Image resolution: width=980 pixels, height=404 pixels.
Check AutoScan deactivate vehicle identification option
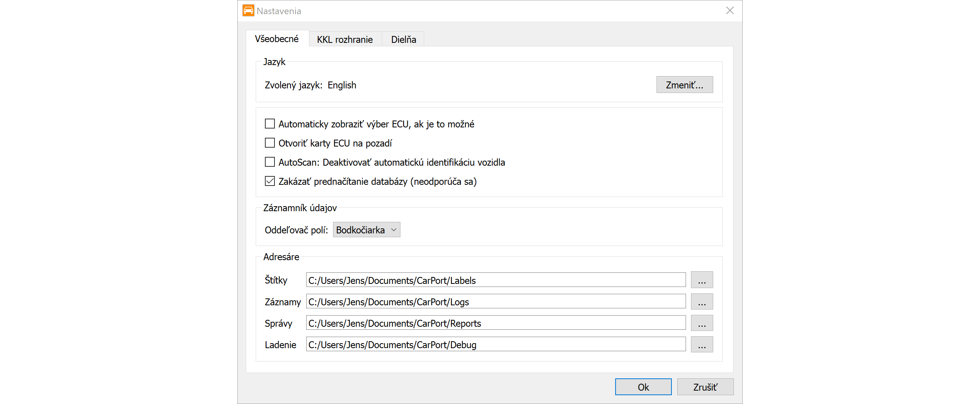click(270, 162)
